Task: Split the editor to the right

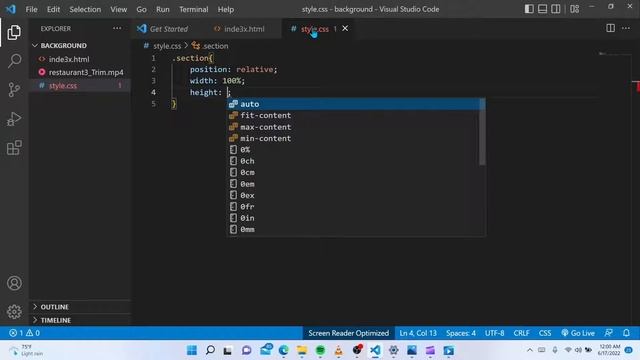Action: pos(610,28)
